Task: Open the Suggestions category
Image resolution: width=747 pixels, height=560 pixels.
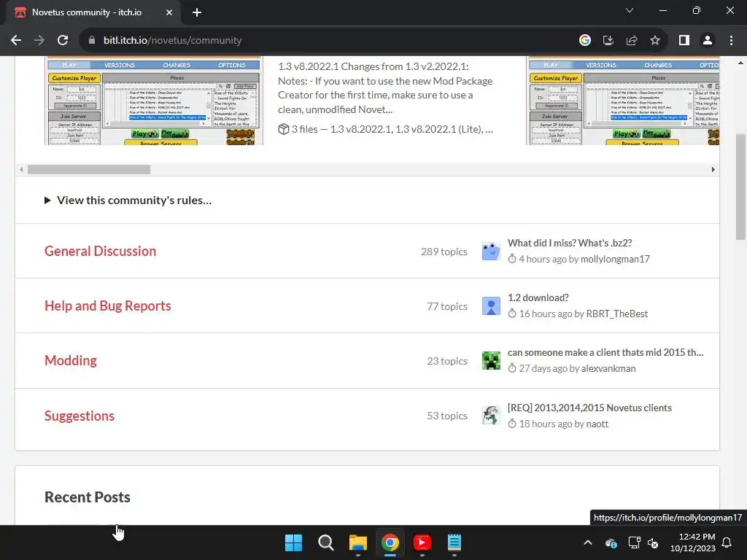Action: tap(79, 416)
